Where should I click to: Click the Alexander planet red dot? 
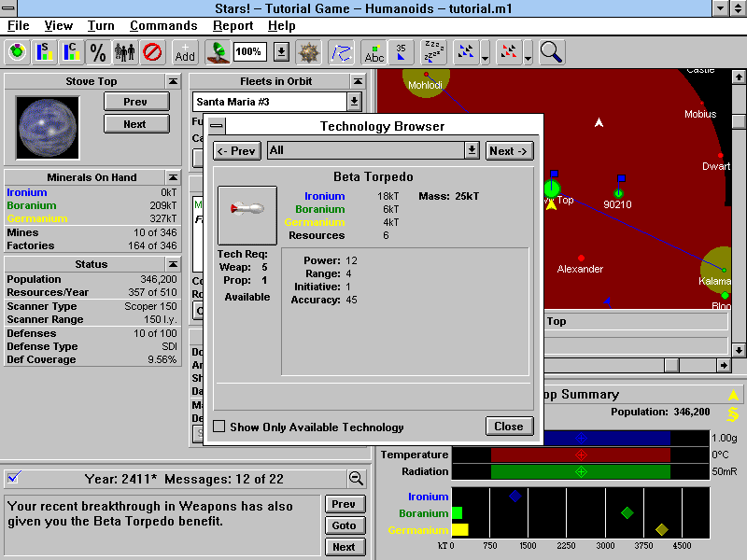(581, 259)
